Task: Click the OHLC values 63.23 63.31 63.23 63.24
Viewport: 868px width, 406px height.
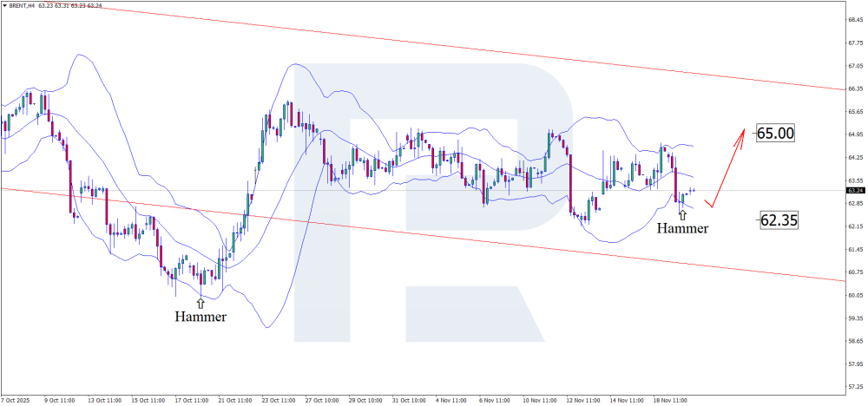Action: [70, 6]
